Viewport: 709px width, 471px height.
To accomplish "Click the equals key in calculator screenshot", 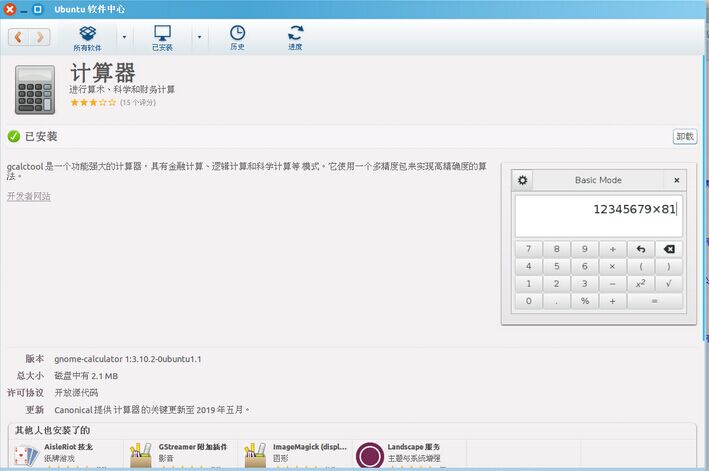I will click(655, 301).
